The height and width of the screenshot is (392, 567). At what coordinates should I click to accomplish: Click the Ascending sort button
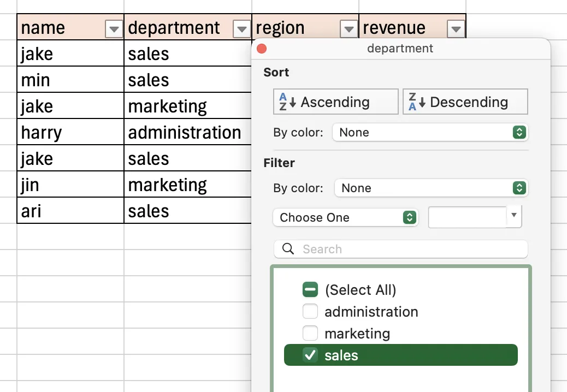[335, 102]
